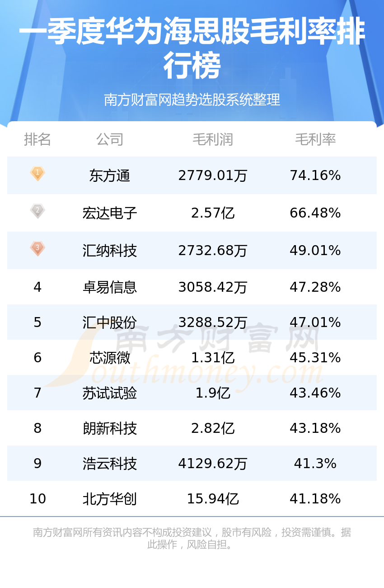
Task: Click the 74.16% gross margin value
Action: 315,175
